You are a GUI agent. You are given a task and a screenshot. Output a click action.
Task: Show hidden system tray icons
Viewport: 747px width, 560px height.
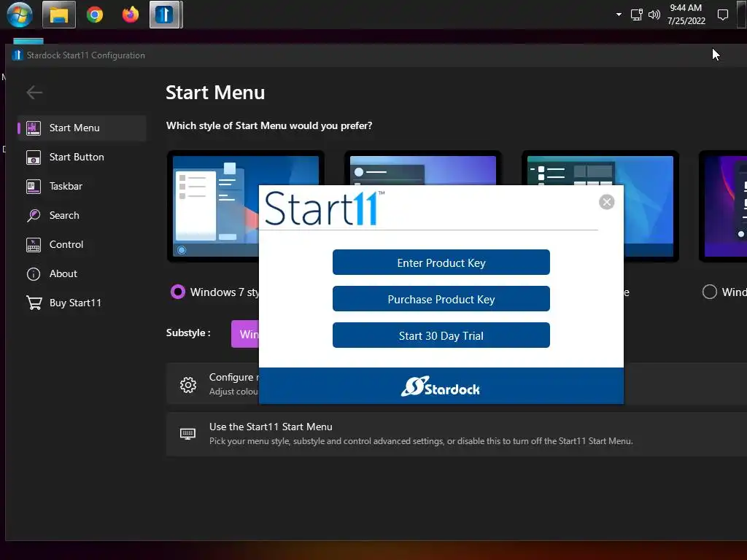tap(619, 15)
